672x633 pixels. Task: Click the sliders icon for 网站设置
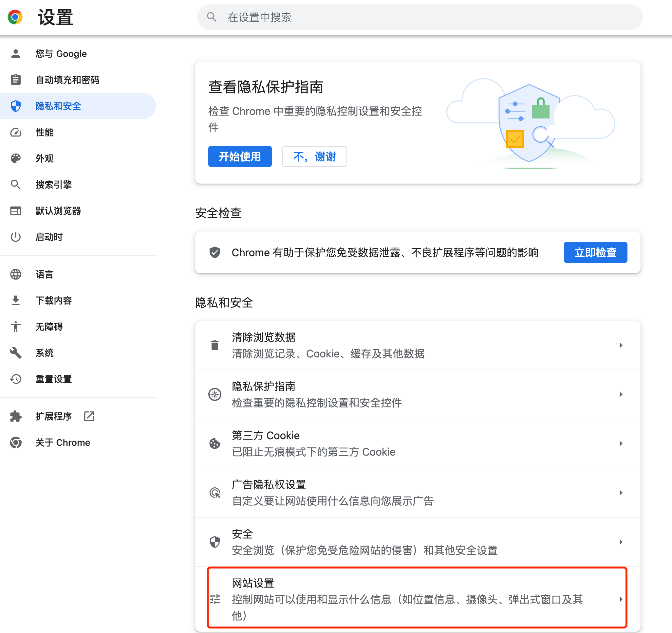coord(215,599)
